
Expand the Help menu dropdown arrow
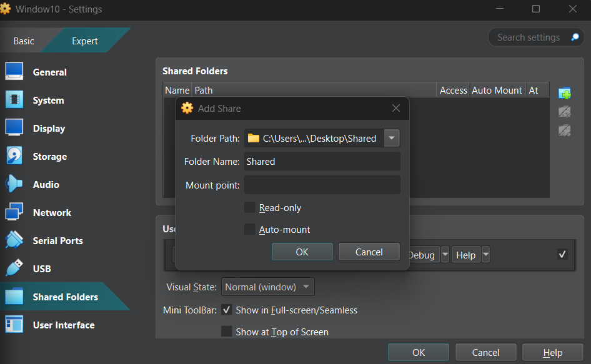pyautogui.click(x=486, y=254)
